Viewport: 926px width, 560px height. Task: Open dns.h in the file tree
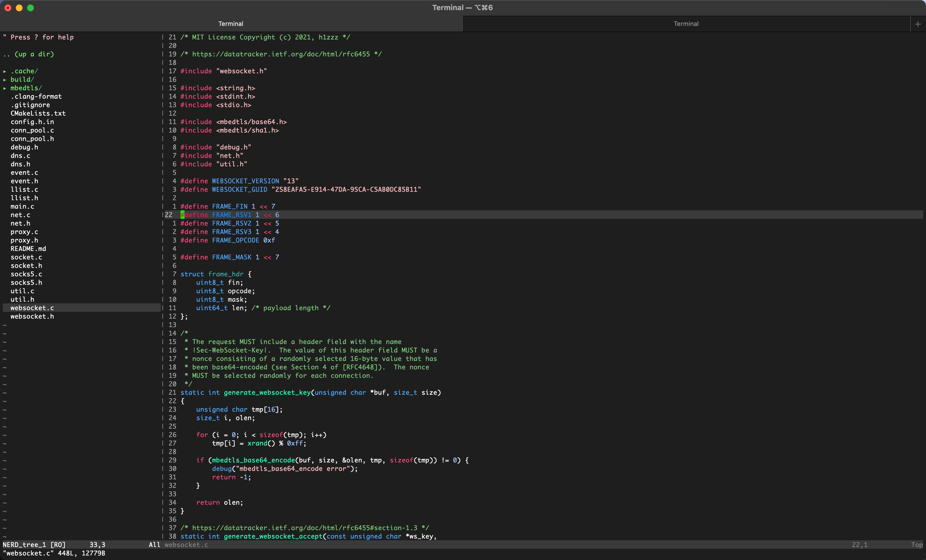[20, 164]
